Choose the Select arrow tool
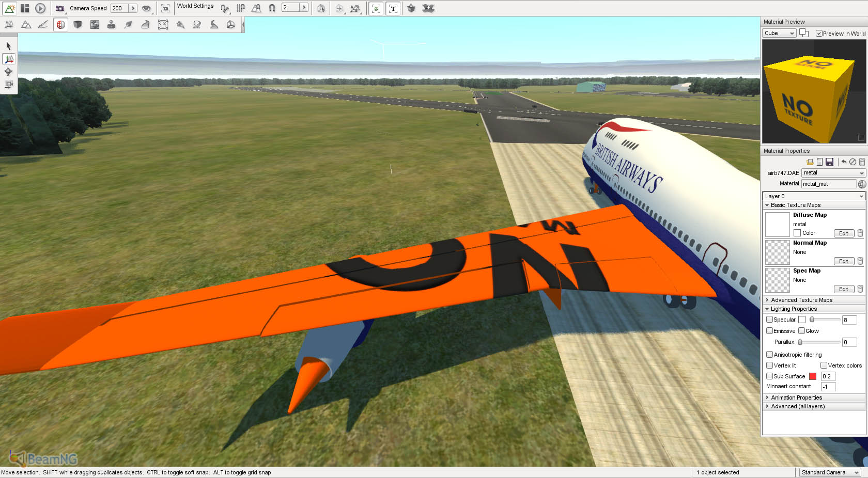 [8, 46]
